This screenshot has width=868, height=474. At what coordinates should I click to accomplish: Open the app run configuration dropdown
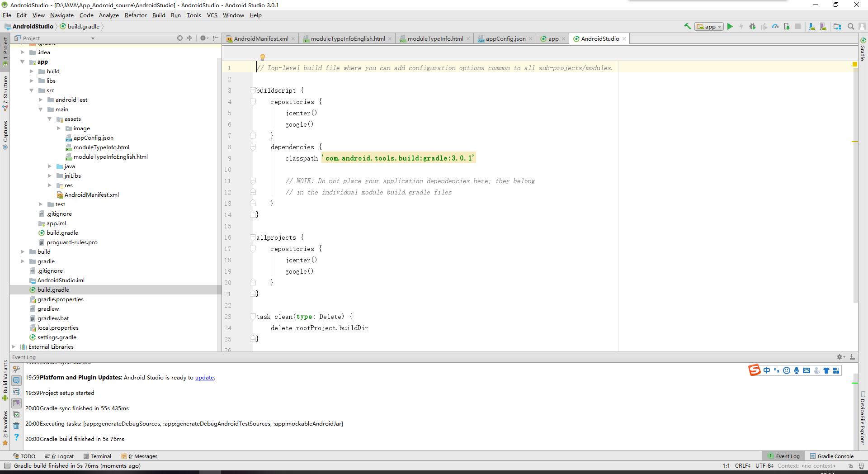709,27
